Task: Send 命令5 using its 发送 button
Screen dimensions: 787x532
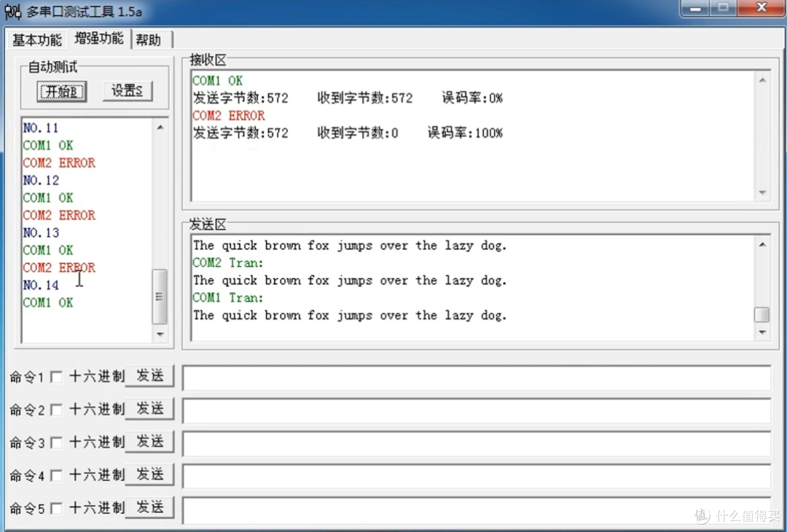Action: coord(149,507)
